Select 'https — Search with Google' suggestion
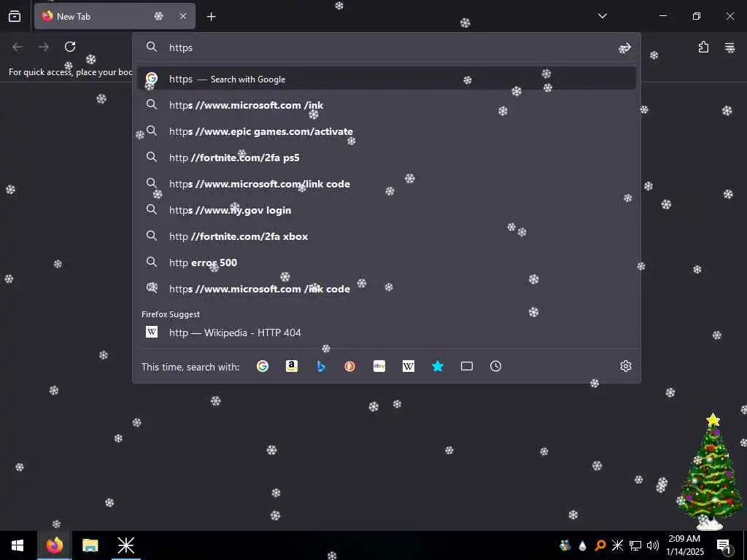The image size is (747, 560). [387, 79]
